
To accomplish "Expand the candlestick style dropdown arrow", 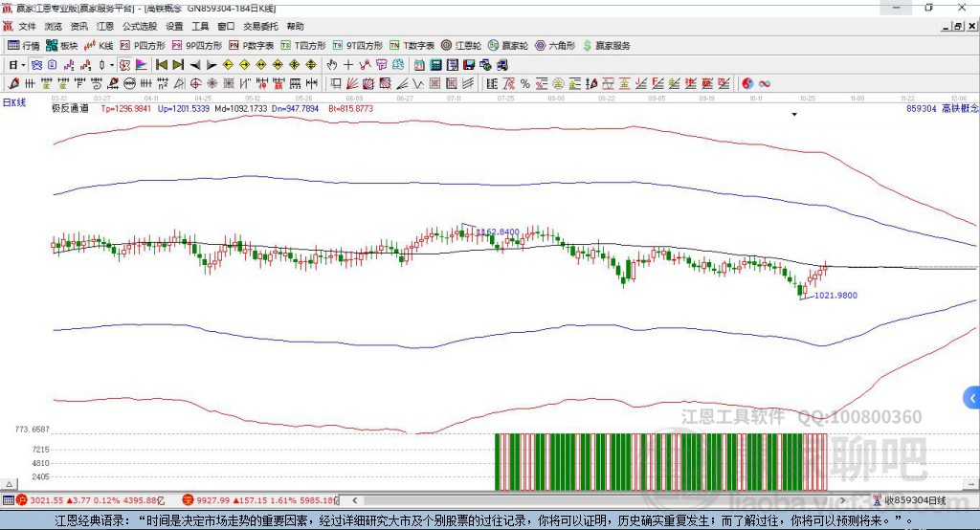I will (112, 65).
